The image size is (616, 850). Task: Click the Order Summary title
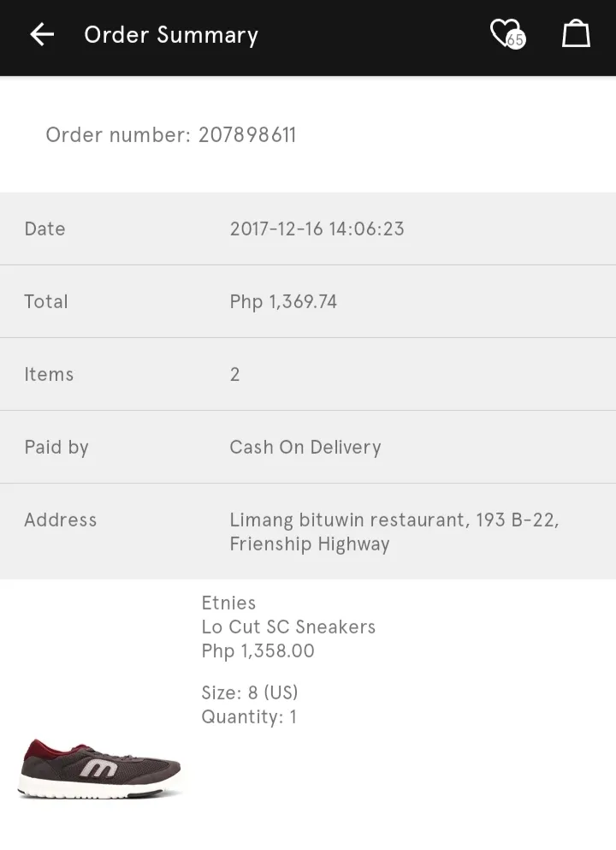click(x=171, y=35)
